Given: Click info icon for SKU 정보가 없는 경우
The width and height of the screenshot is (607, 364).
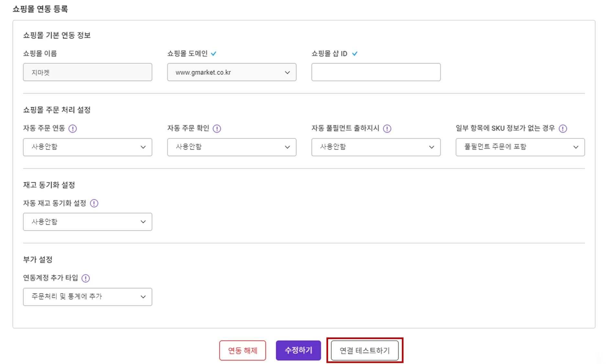Looking at the screenshot, I should click(x=563, y=129).
